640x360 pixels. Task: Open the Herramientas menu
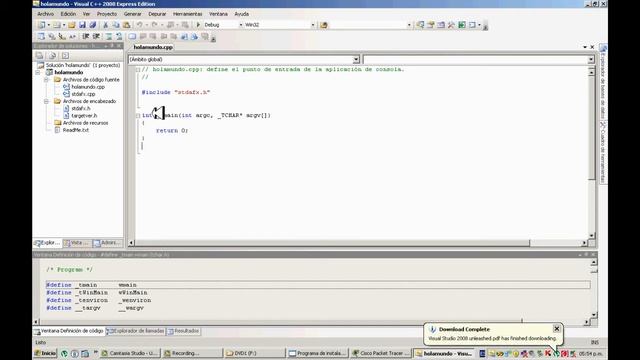[x=187, y=14]
